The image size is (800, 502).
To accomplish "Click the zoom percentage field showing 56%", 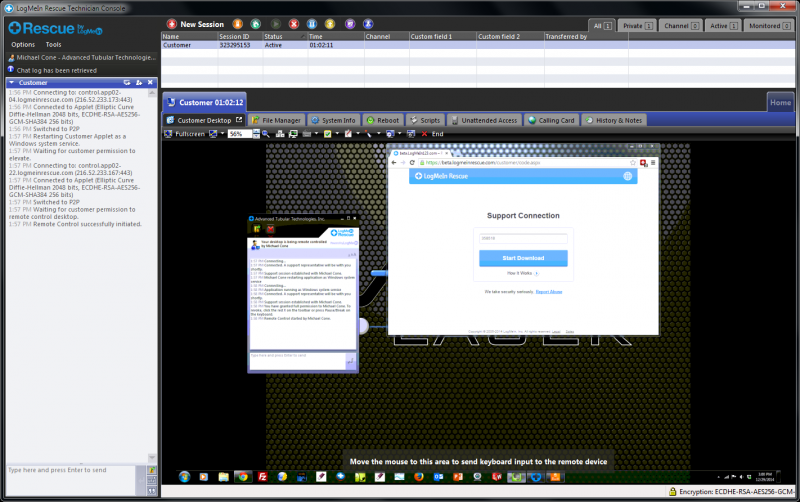I will (240, 134).
